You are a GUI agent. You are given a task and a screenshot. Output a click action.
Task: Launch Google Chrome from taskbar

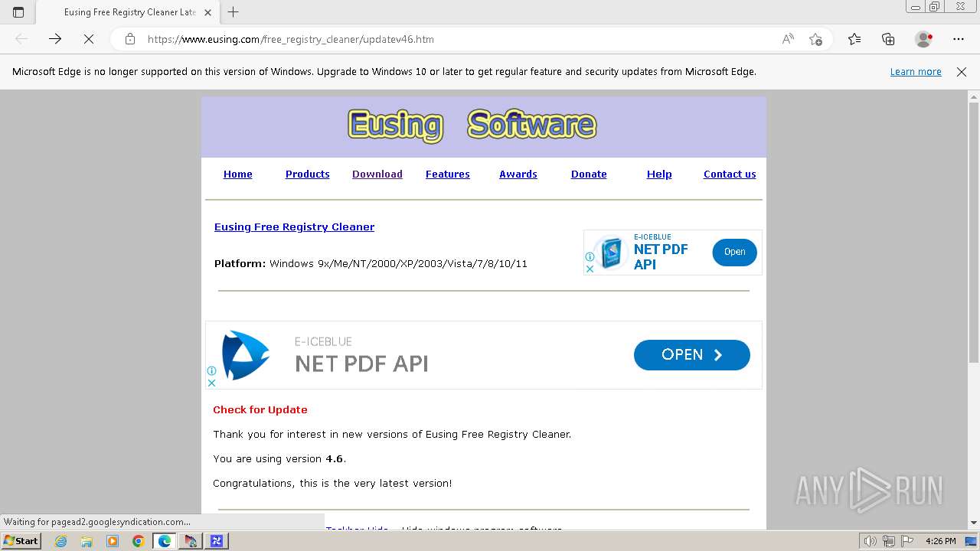click(x=139, y=541)
